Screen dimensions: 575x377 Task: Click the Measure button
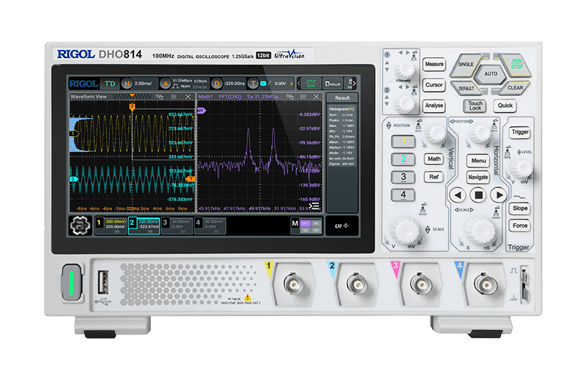[x=434, y=64]
